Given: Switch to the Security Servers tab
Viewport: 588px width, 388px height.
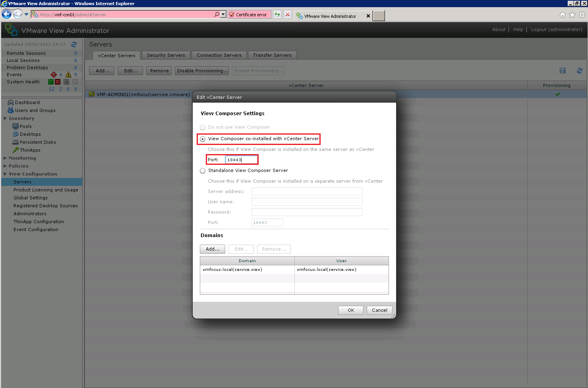Looking at the screenshot, I should [166, 55].
